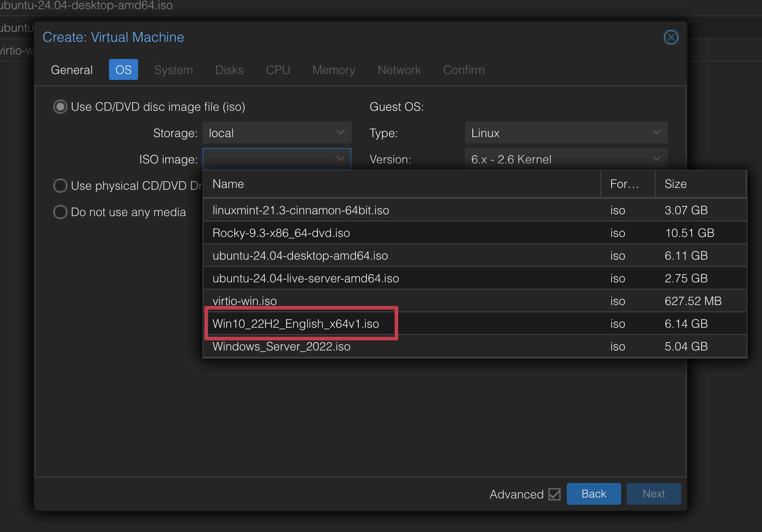The image size is (762, 532).
Task: Collapse the ISO image dropdown arrow
Action: [x=341, y=159]
